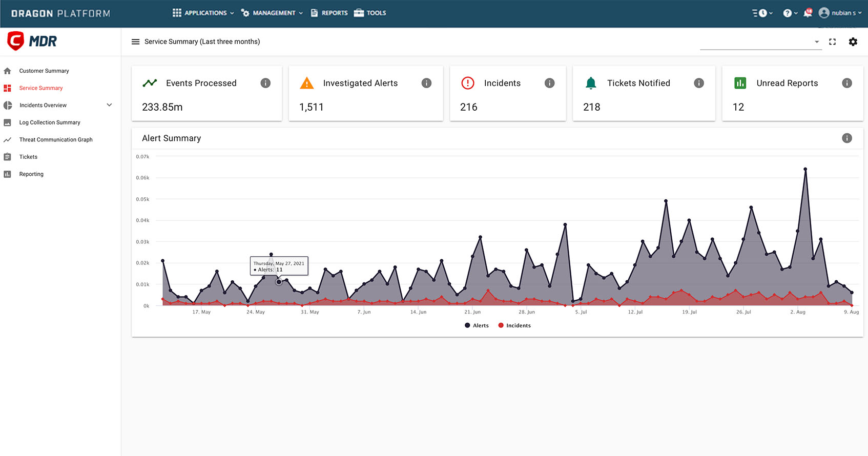The height and width of the screenshot is (456, 868).
Task: Click the Threat Communication Graph line icon
Action: click(7, 139)
